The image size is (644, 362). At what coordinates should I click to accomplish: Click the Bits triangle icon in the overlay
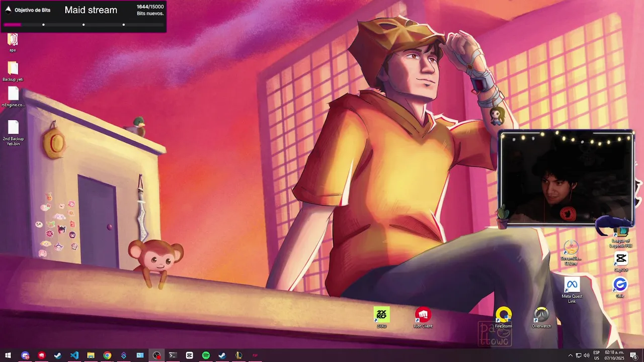click(x=8, y=10)
